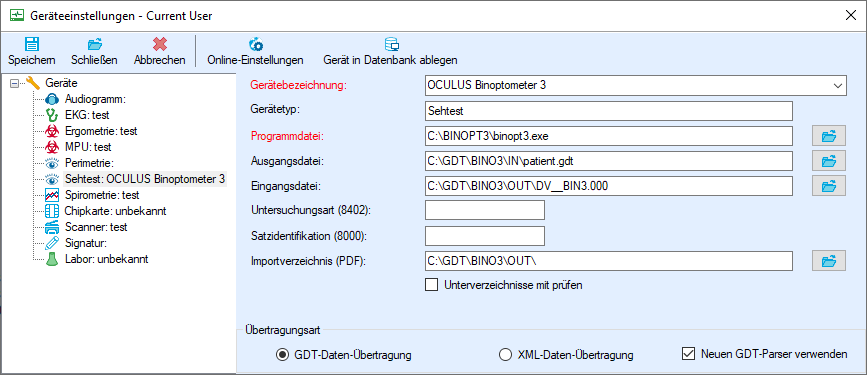Click the Perimetrie eye icon
The height and width of the screenshot is (375, 867).
pyautogui.click(x=51, y=163)
